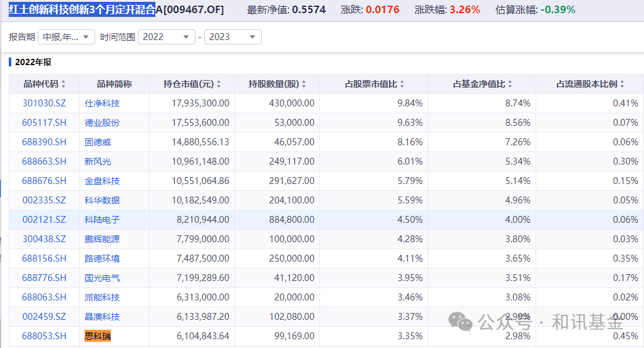644x348 pixels.
Task: Open stock code 688663.SH
Action: point(44,161)
